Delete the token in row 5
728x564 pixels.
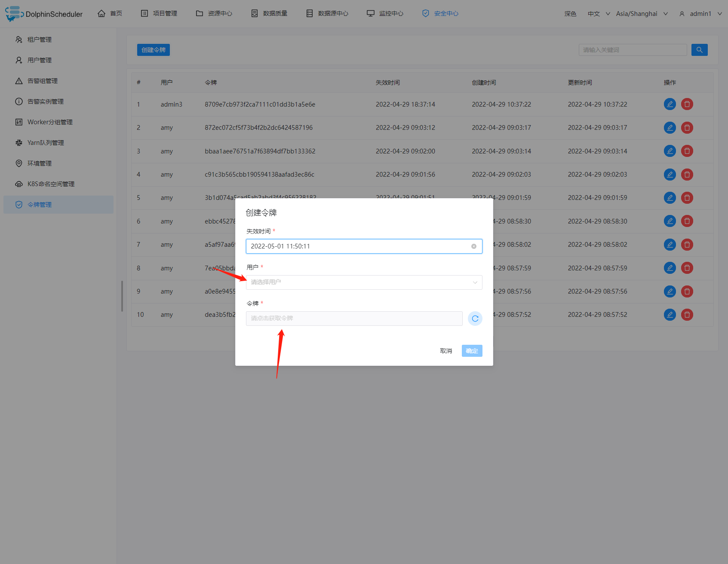click(687, 198)
